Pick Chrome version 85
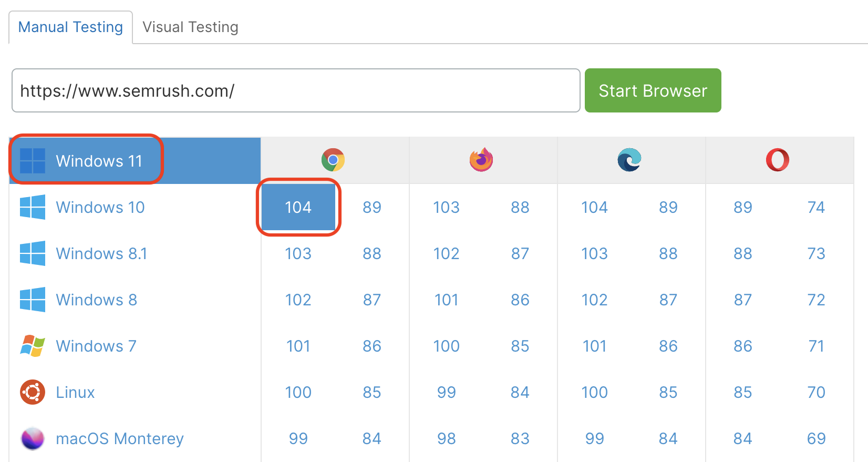Viewport: 868px width, 462px height. coord(371,392)
